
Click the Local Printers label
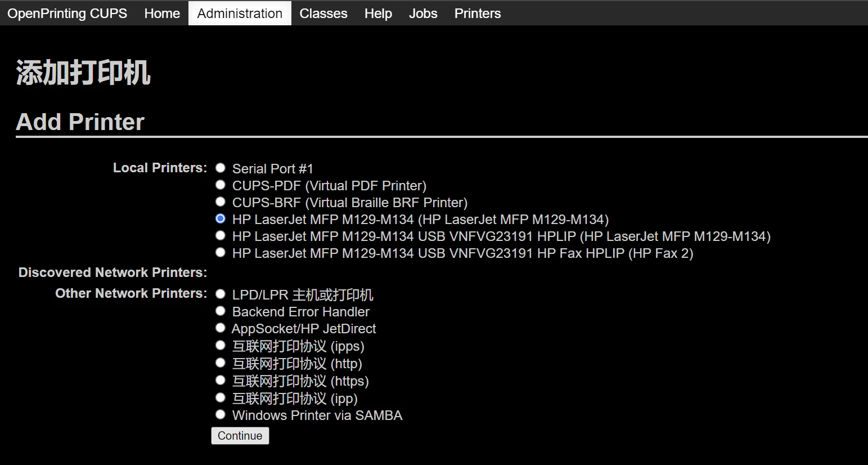(x=160, y=168)
